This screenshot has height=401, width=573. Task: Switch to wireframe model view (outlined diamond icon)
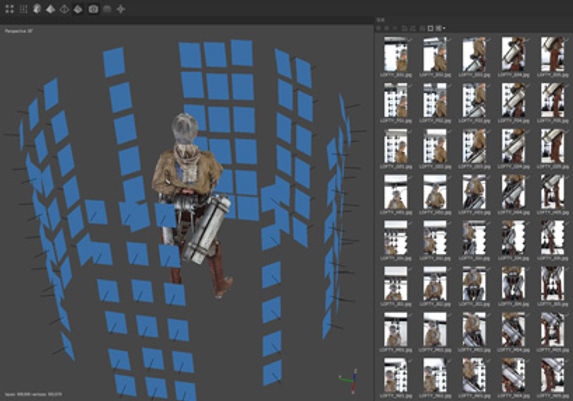64,9
